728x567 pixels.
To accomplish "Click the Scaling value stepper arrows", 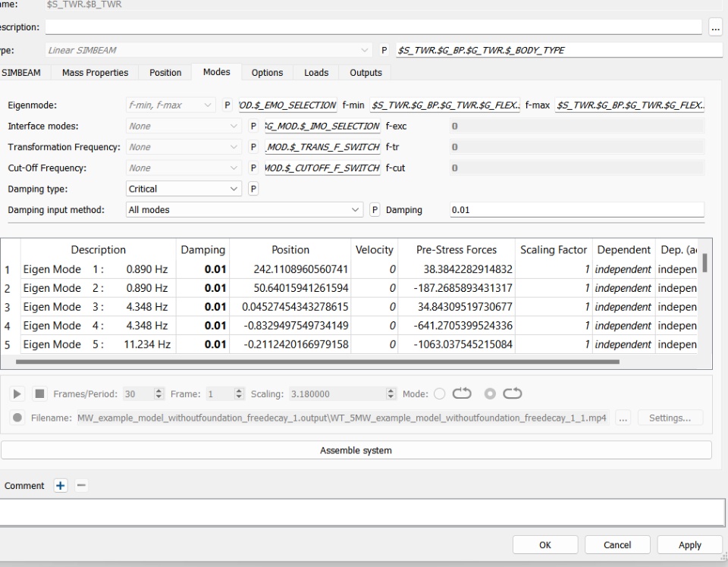I will point(391,394).
